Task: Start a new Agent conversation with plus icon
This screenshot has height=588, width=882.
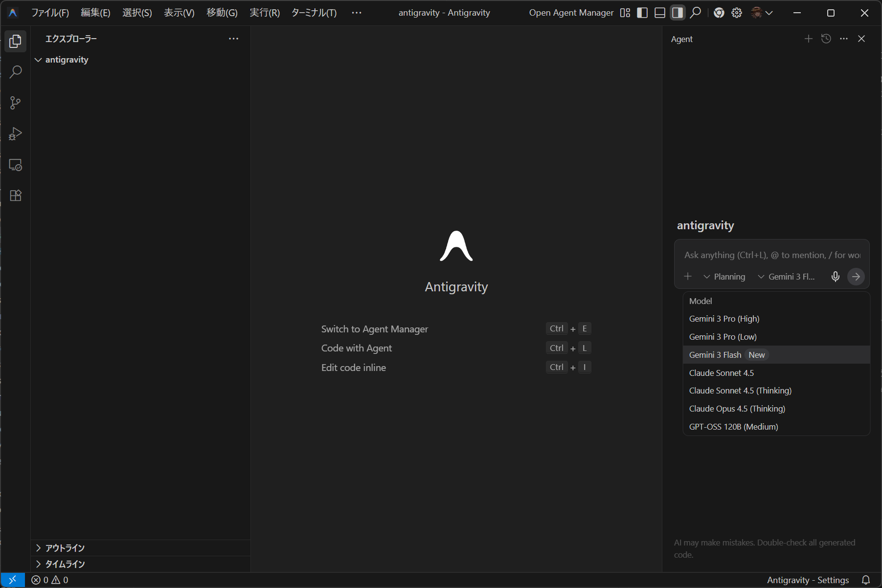Action: 809,39
